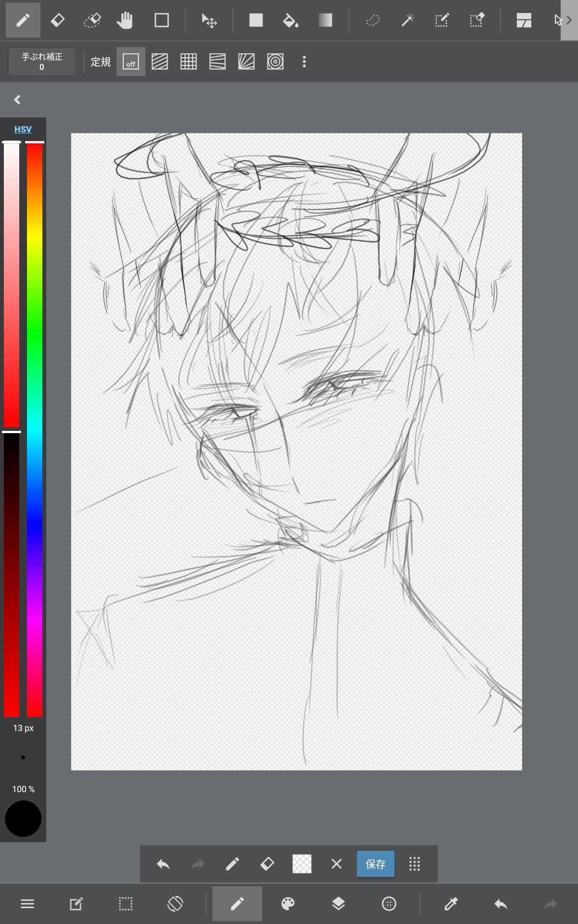Click the hue color slider bar
This screenshot has height=924, width=578.
point(35,429)
